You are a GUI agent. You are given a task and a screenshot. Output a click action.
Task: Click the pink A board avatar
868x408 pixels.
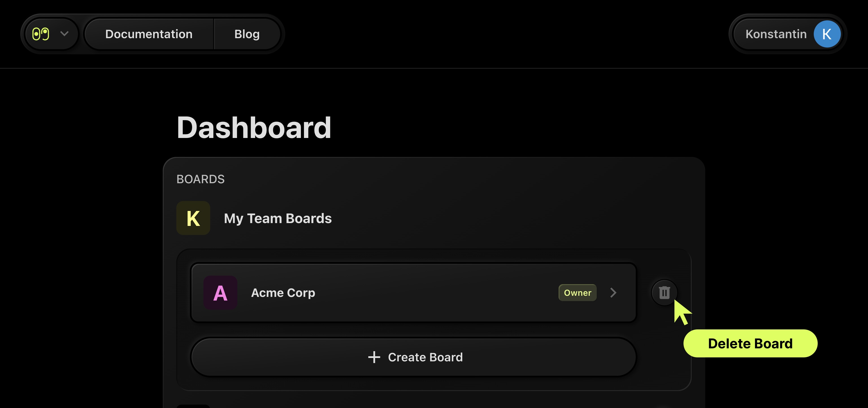click(220, 293)
